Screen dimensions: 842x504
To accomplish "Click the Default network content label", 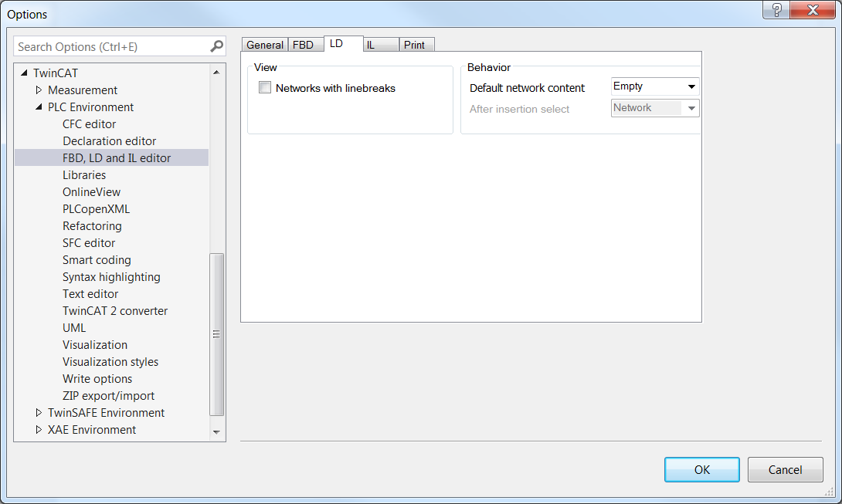I will (527, 88).
